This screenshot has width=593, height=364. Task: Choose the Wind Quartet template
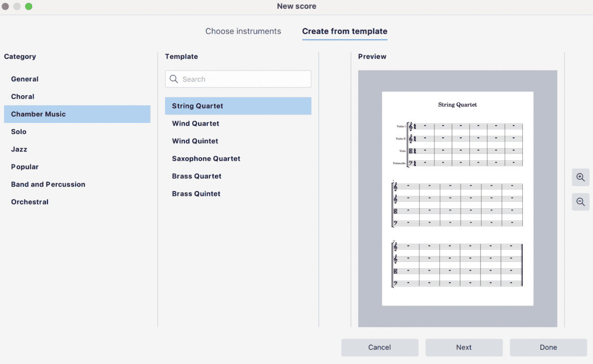pyautogui.click(x=195, y=123)
